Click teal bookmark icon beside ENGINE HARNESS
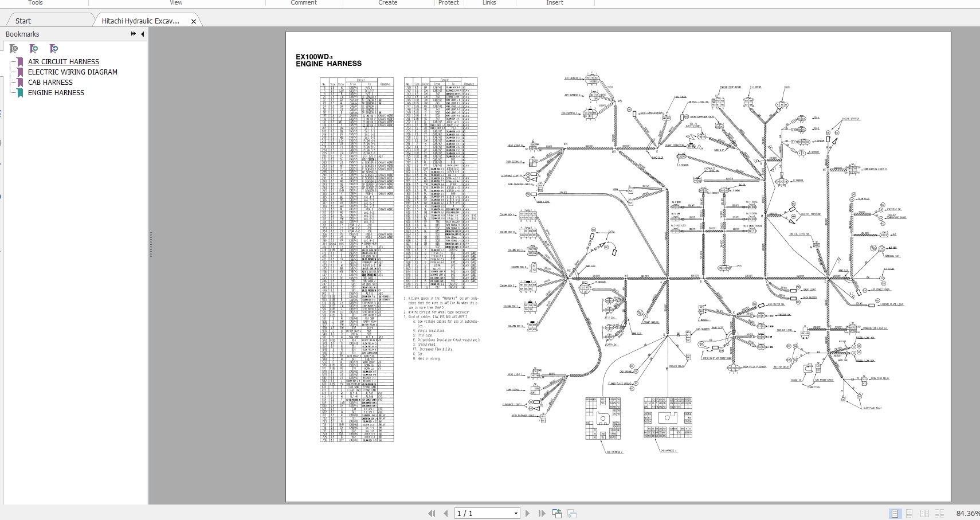Image resolution: width=980 pixels, height=520 pixels. pyautogui.click(x=21, y=93)
